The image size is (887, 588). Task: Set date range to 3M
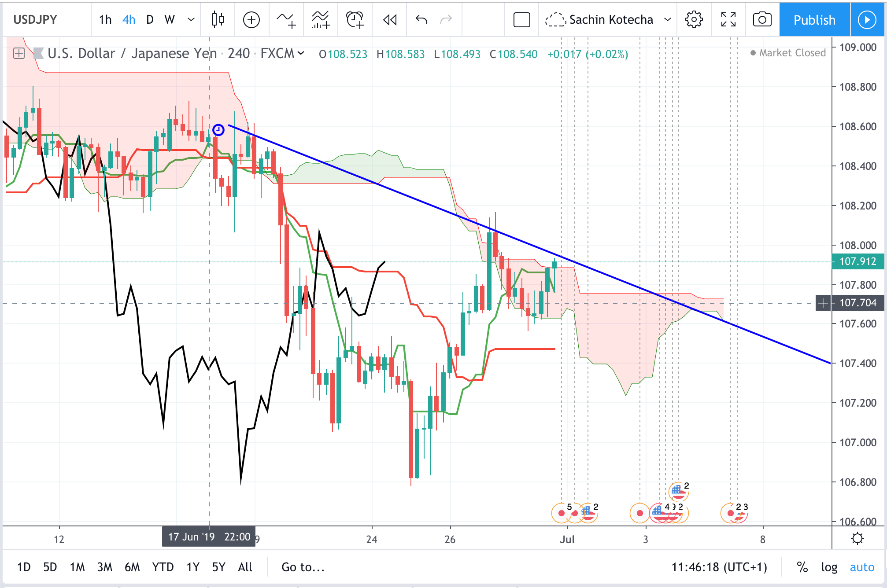click(105, 567)
